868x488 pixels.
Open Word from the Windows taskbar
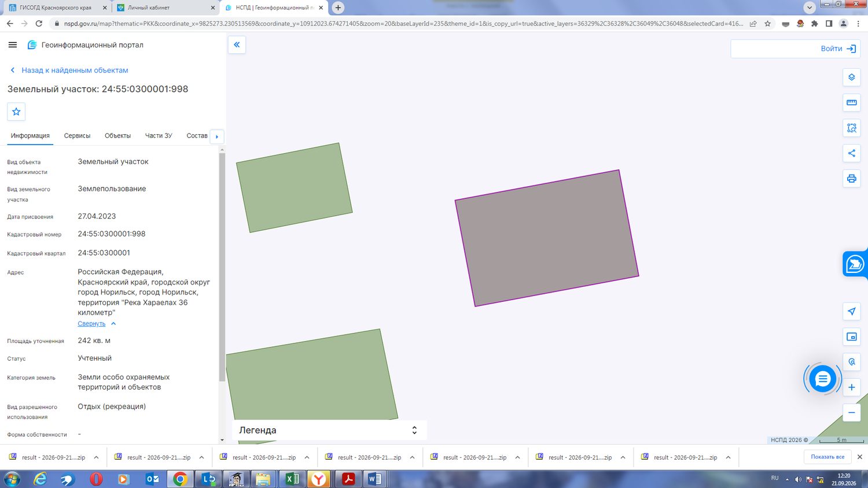click(x=374, y=479)
